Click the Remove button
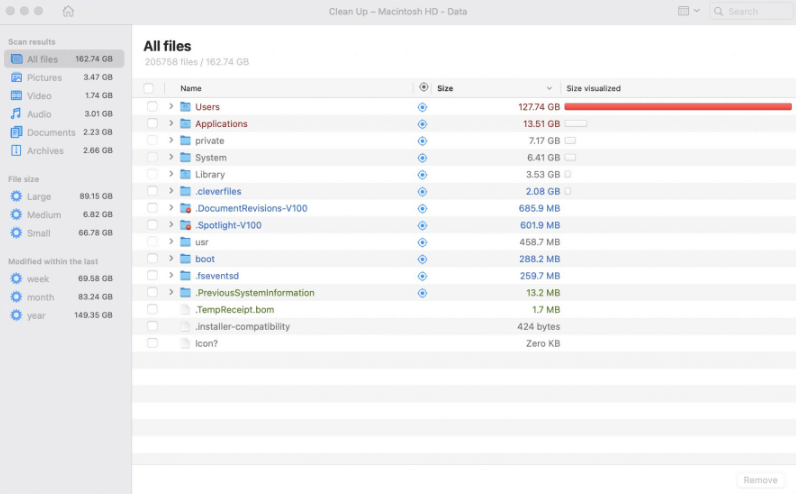This screenshot has width=796, height=494. 760,480
